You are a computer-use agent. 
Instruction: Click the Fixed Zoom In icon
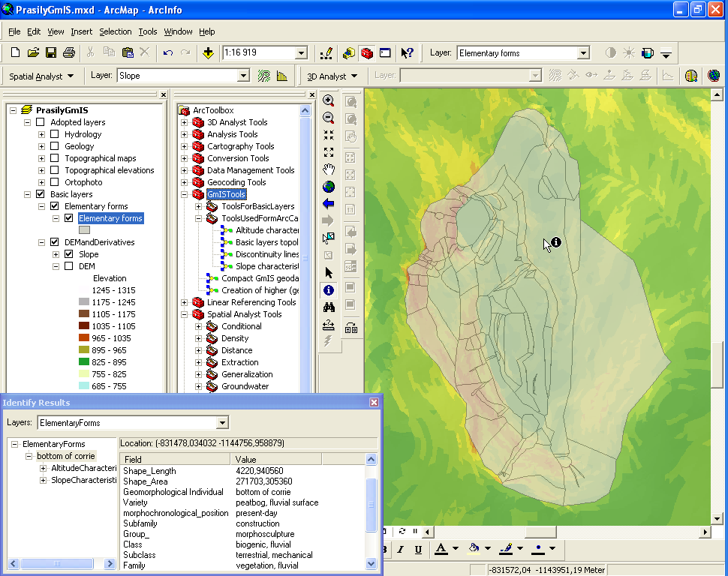[x=328, y=135]
